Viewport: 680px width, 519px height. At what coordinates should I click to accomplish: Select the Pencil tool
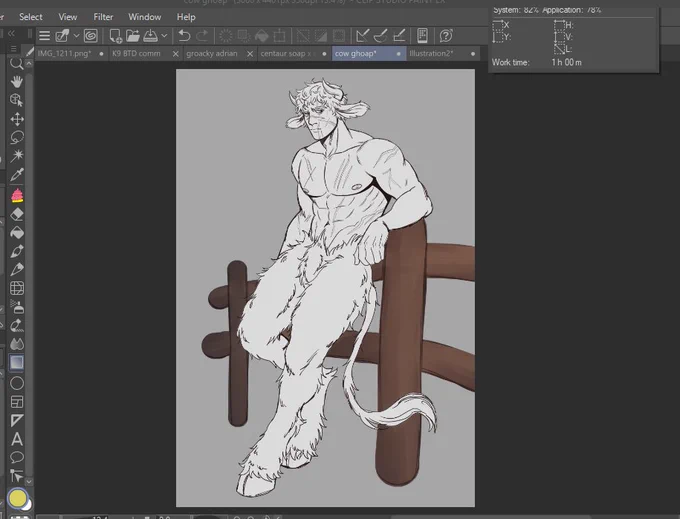[x=16, y=269]
